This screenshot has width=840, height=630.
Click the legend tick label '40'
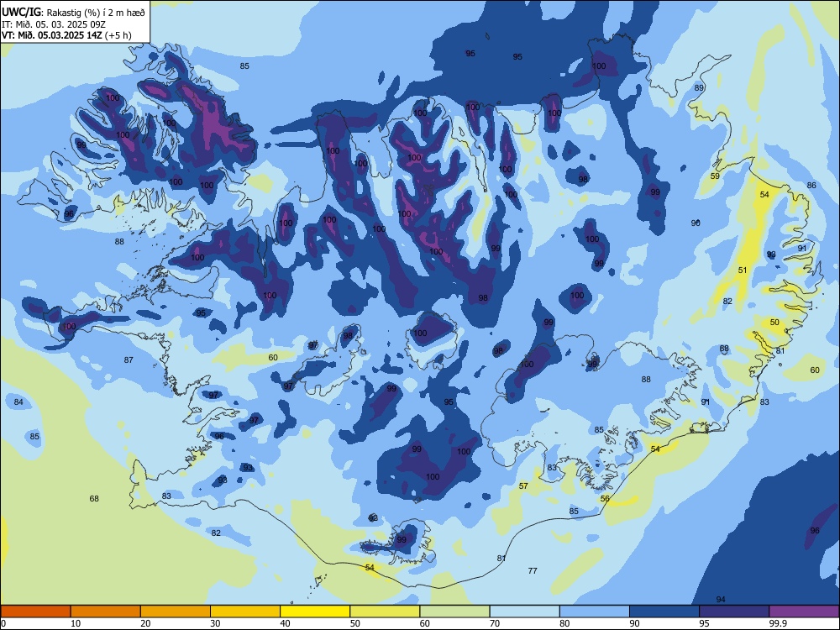point(285,623)
